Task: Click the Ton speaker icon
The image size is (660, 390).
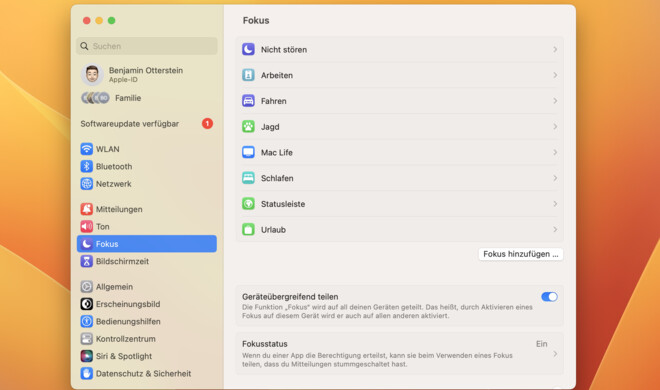Action: click(x=87, y=226)
